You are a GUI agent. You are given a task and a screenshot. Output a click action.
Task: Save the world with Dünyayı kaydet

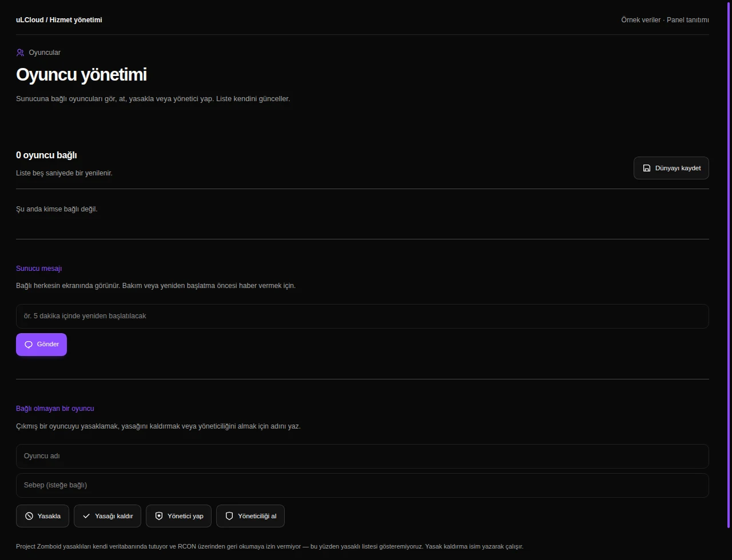click(671, 168)
